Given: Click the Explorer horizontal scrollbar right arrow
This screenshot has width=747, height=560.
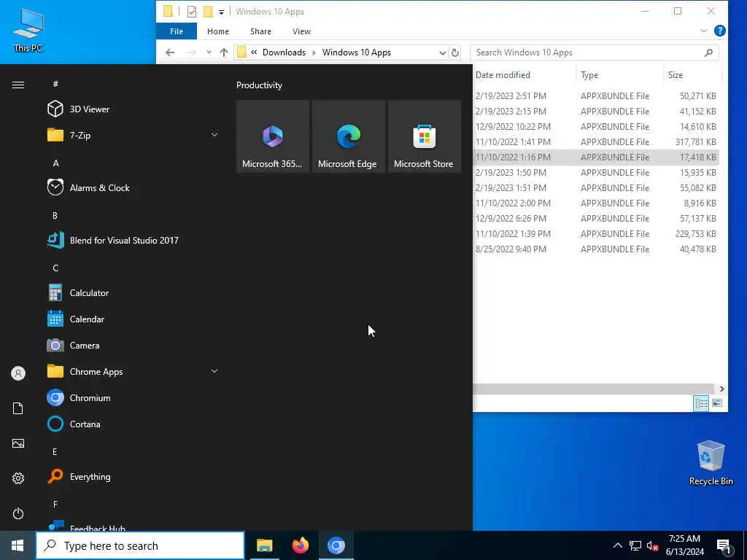Looking at the screenshot, I should coord(721,389).
